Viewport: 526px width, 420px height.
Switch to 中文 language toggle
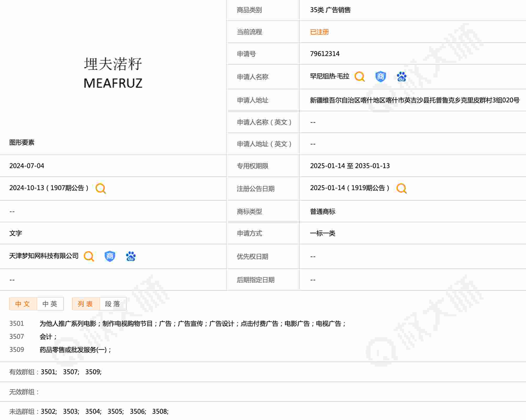[x=23, y=304]
